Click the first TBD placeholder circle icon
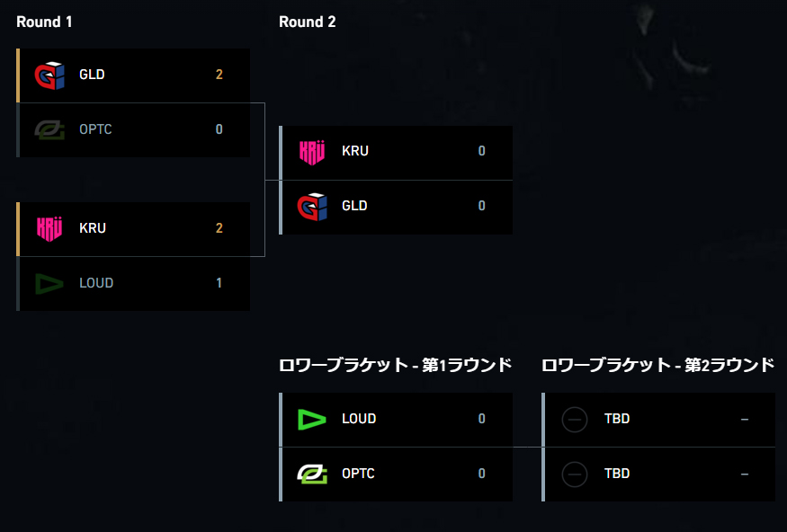This screenshot has height=532, width=787. tap(575, 419)
